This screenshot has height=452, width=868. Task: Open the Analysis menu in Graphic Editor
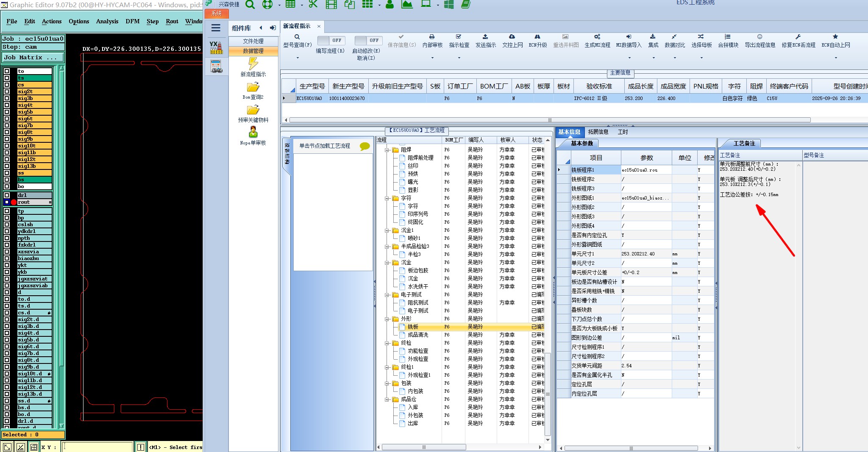tap(107, 21)
